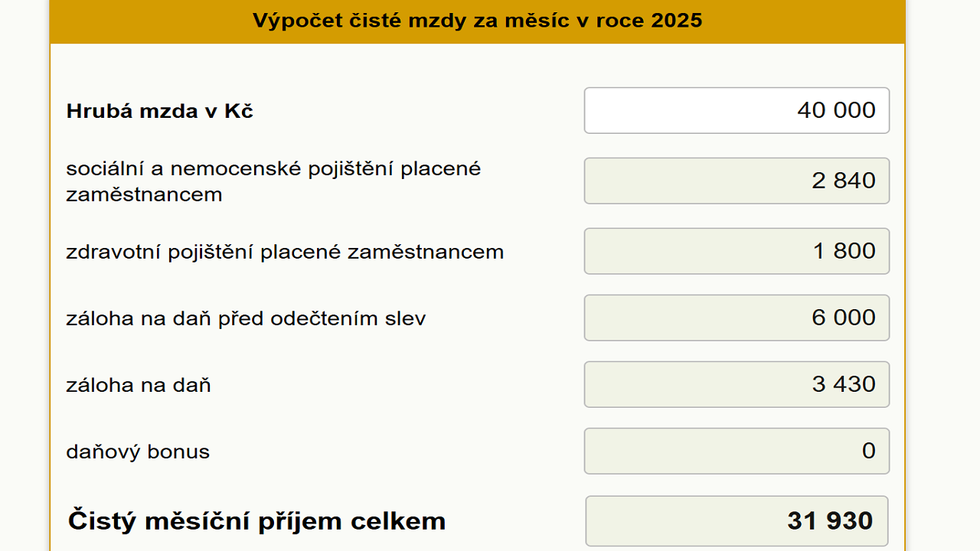
Task: Click the záloha na daň label
Action: [139, 384]
